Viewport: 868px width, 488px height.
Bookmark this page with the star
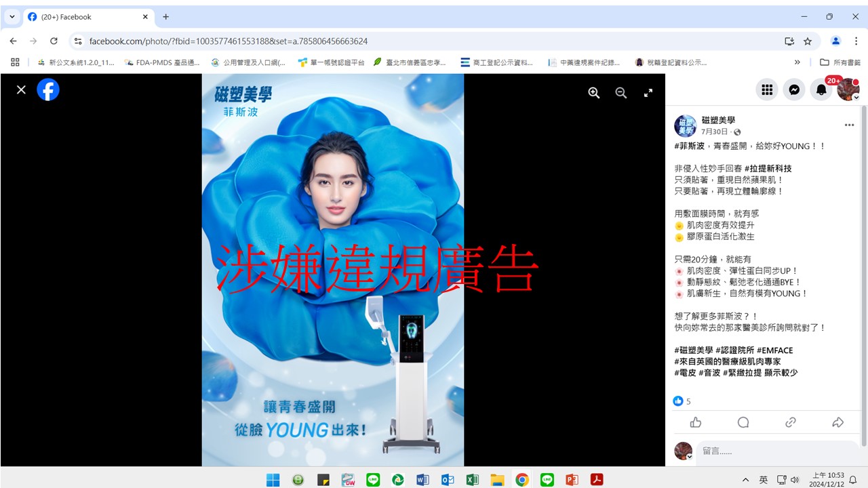pyautogui.click(x=808, y=41)
